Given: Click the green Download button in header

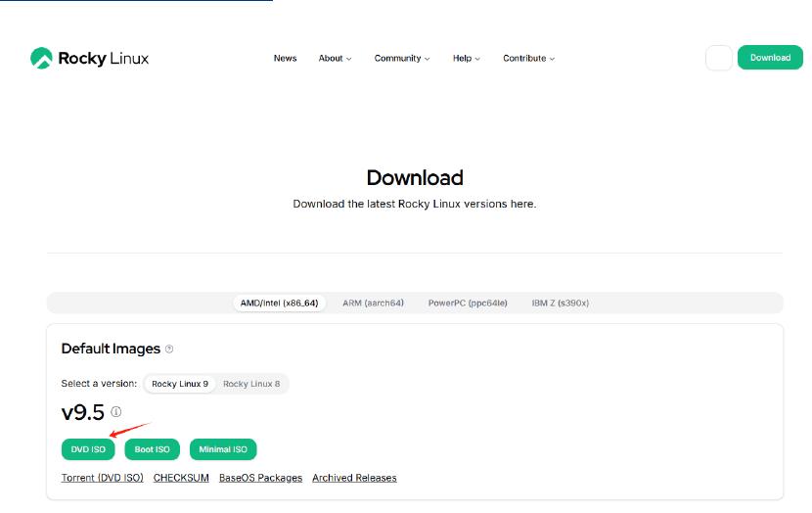Looking at the screenshot, I should [770, 58].
